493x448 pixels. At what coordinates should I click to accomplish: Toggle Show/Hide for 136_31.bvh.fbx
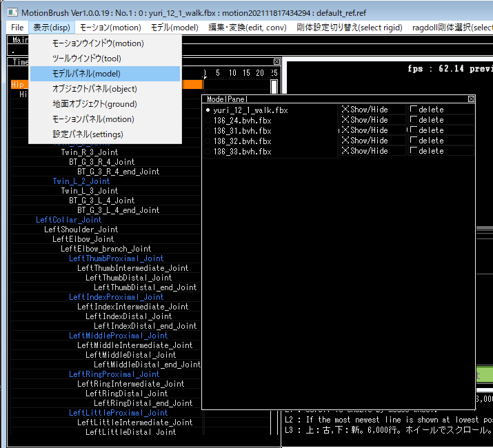coord(346,130)
